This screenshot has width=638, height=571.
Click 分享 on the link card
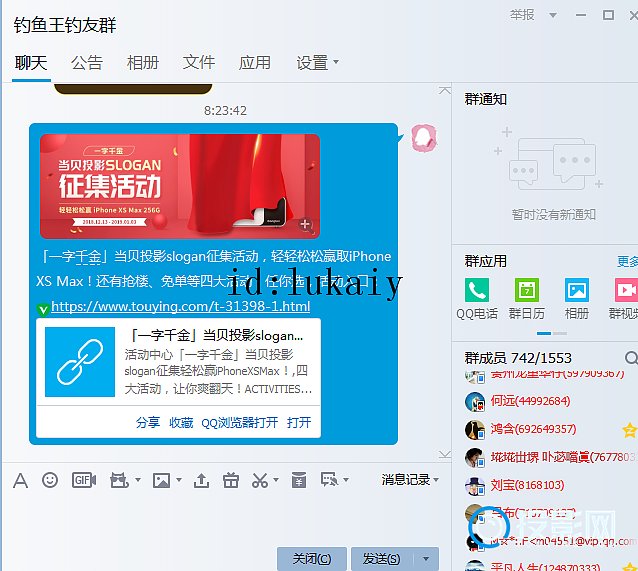pos(148,422)
